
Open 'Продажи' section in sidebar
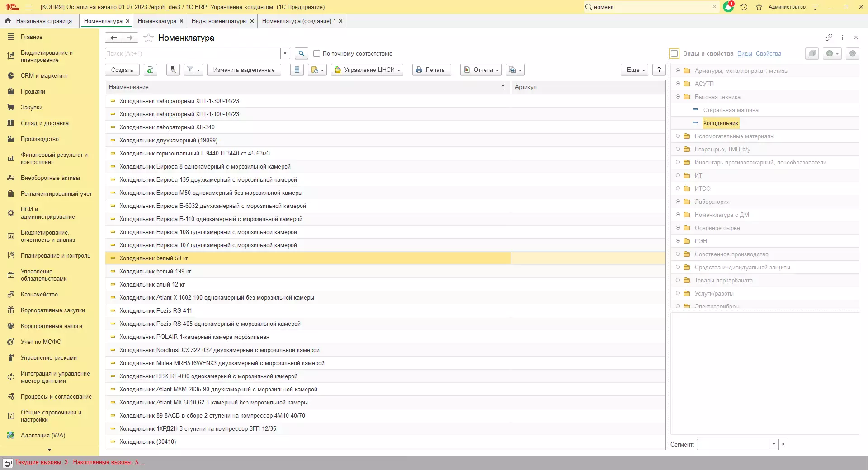[33, 91]
